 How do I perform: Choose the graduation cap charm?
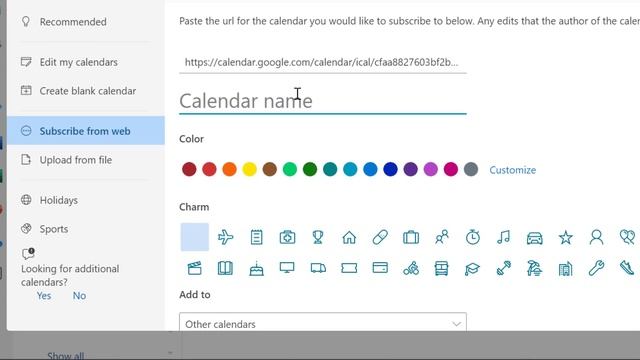[x=473, y=269]
